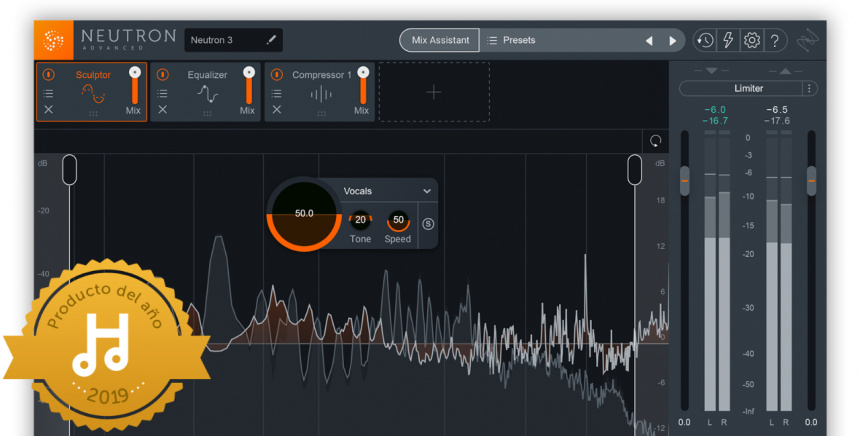This screenshot has height=436, width=860.
Task: Open the Mix Assistant
Action: pos(440,40)
